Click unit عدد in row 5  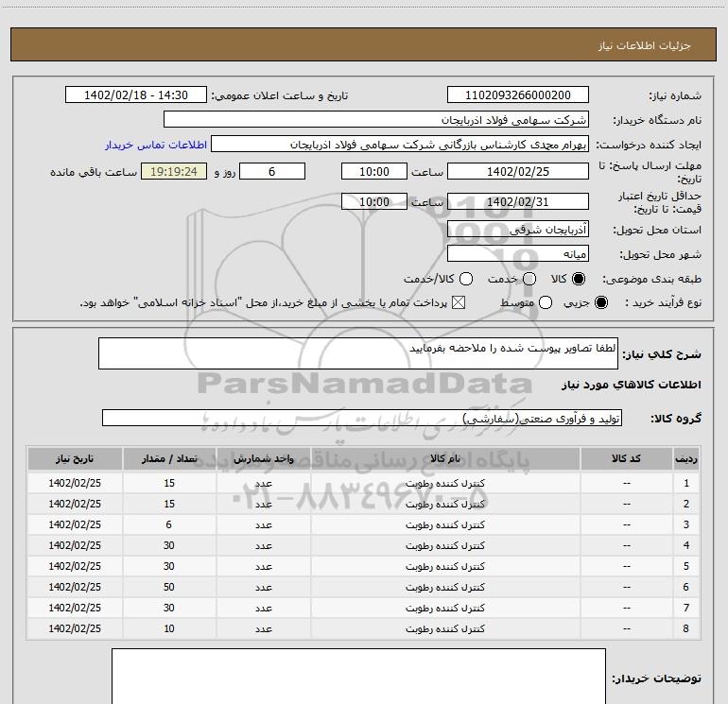pyautogui.click(x=263, y=566)
